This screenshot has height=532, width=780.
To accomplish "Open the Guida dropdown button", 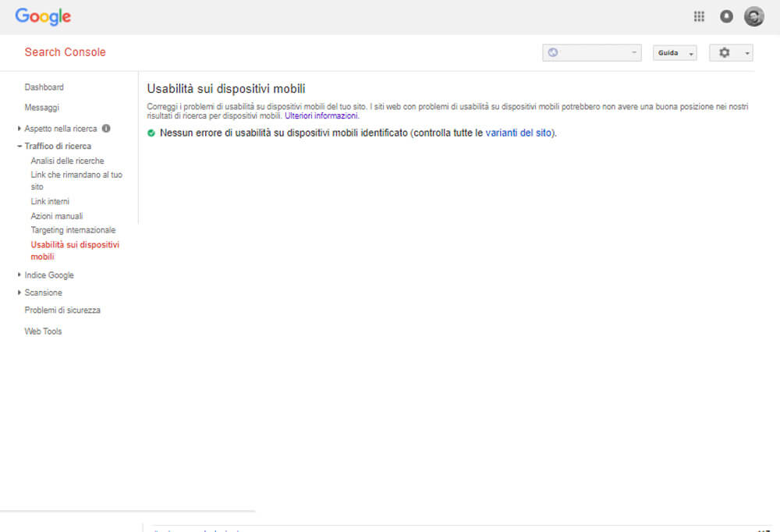I will pos(675,53).
